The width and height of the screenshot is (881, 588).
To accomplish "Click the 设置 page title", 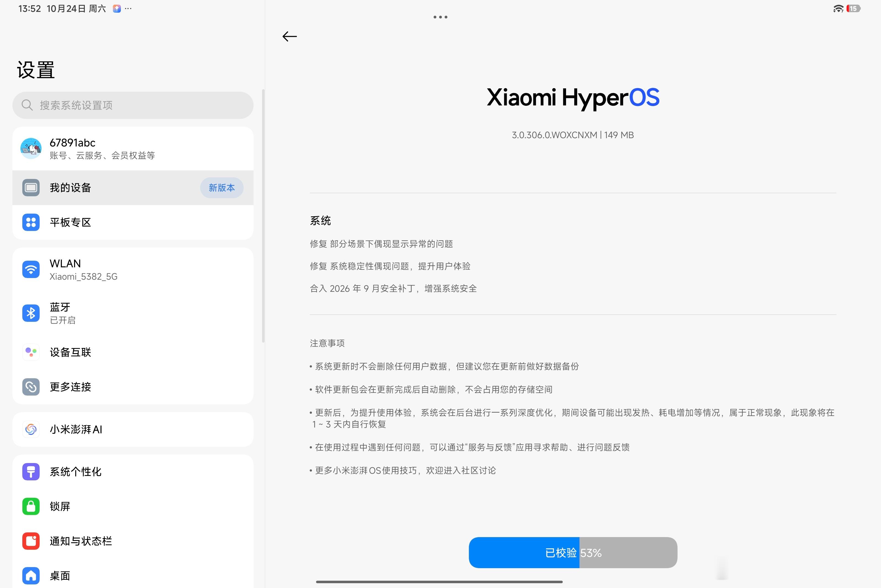I will click(36, 70).
